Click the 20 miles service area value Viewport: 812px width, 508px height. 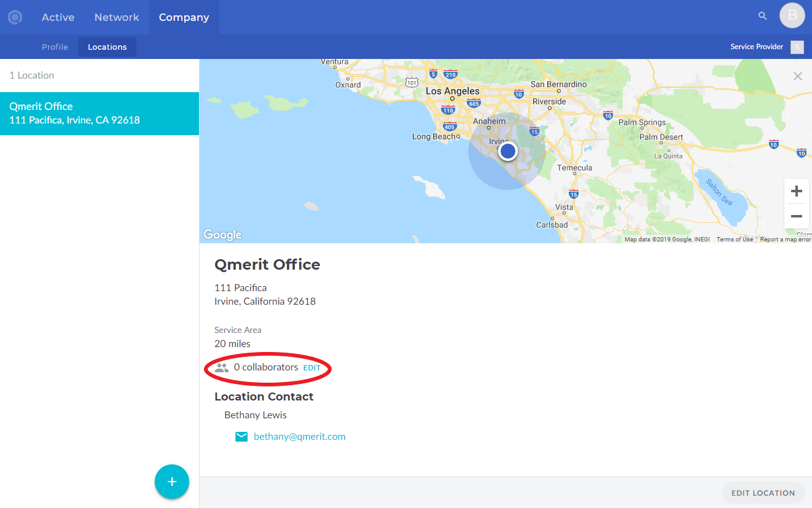point(232,344)
